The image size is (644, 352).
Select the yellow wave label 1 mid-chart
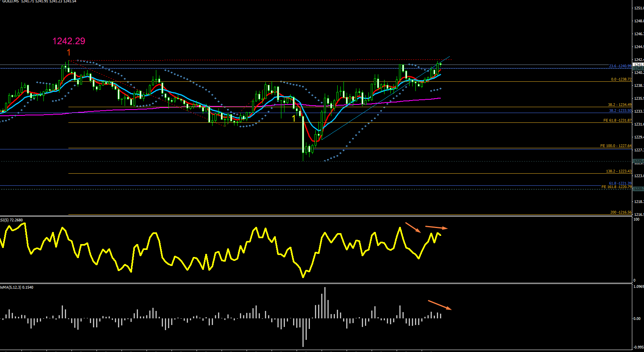tap(294, 118)
